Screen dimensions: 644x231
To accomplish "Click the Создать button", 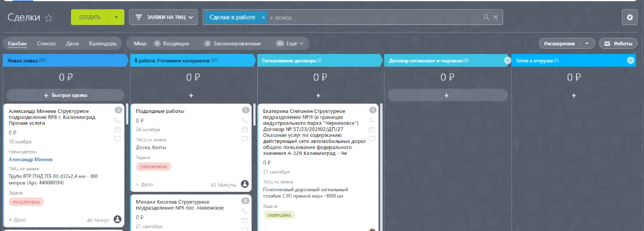I will click(x=90, y=17).
